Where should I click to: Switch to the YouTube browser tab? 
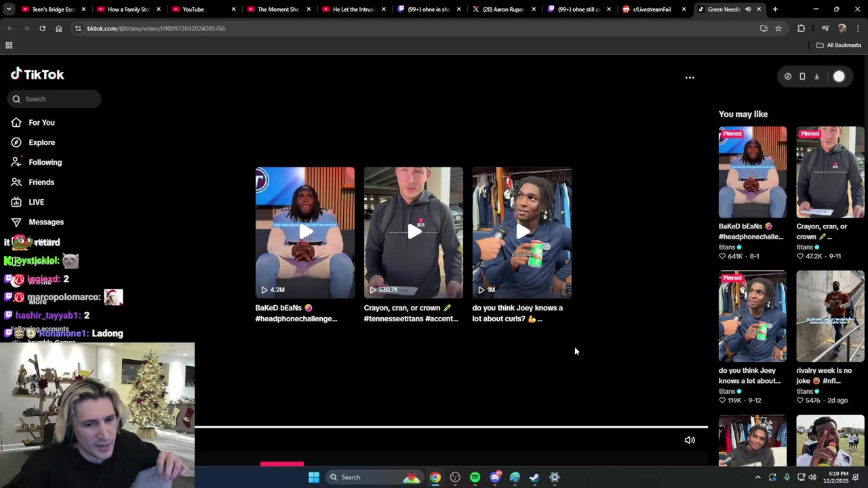click(203, 9)
